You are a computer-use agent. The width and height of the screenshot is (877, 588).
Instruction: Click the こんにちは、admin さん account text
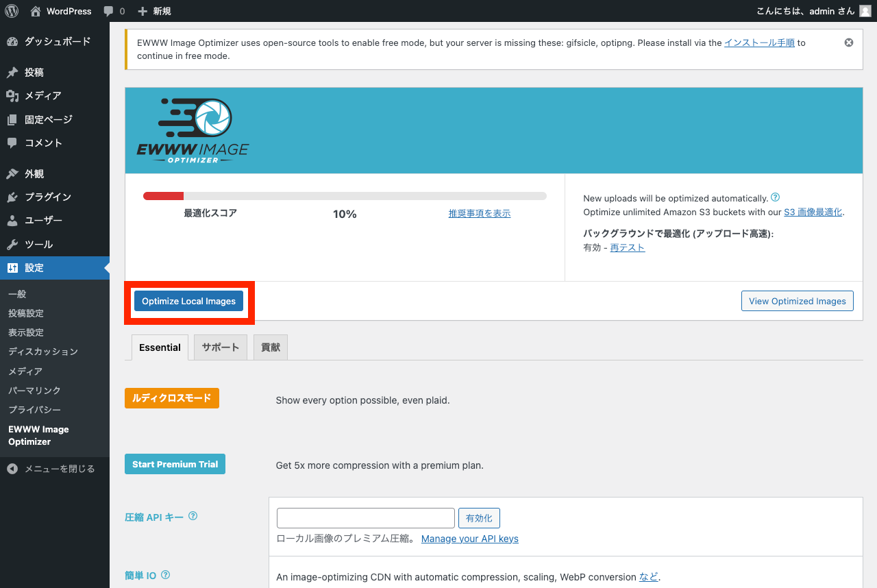coord(806,11)
